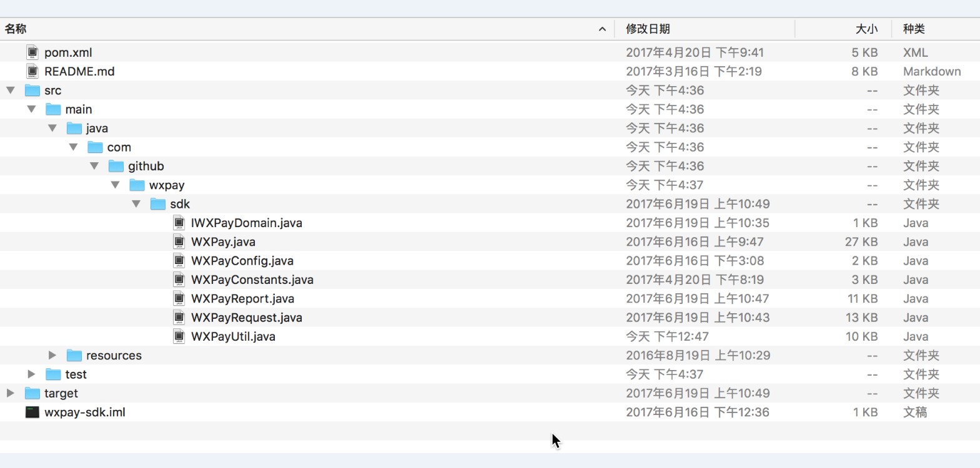Image resolution: width=980 pixels, height=468 pixels.
Task: Click the README.md file icon
Action: [32, 71]
